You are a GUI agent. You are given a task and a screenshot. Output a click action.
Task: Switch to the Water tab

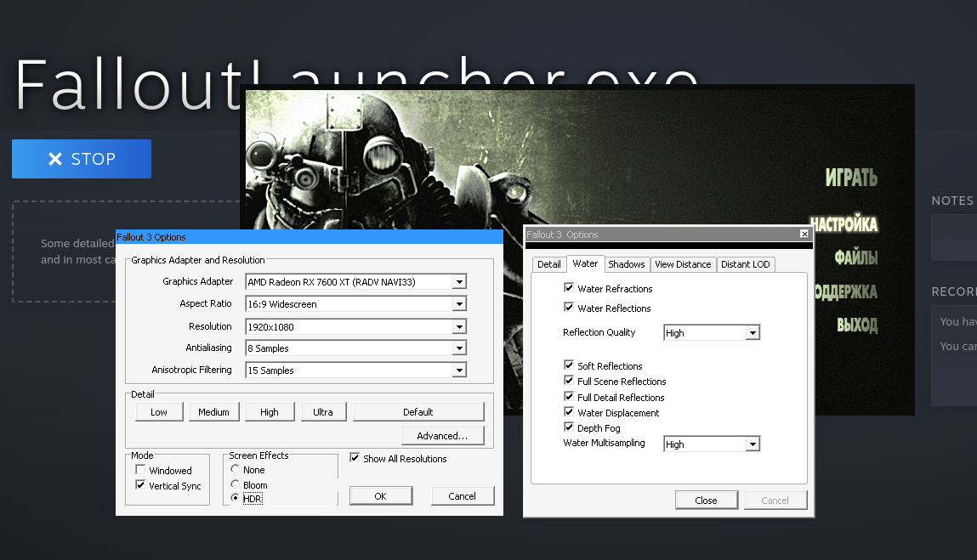pos(585,263)
